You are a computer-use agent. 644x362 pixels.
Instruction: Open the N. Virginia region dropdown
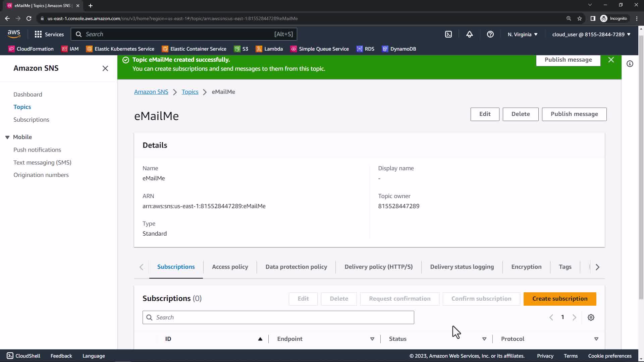coord(522,34)
